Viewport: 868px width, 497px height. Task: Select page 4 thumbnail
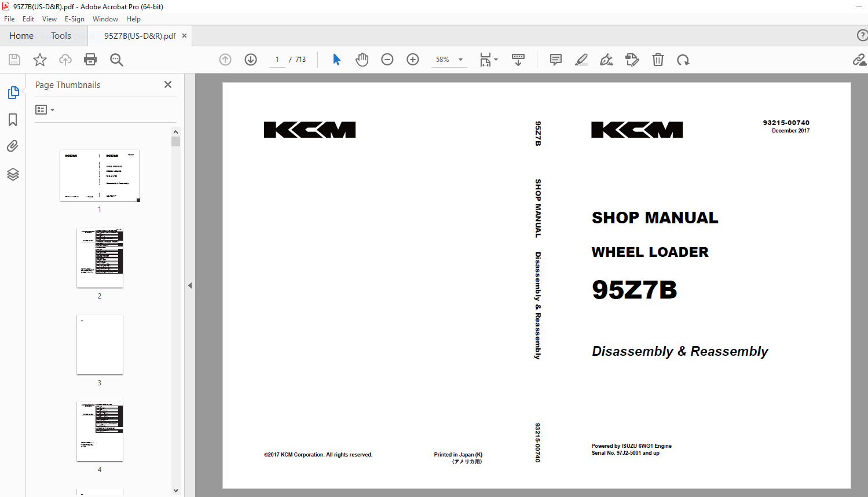100,431
